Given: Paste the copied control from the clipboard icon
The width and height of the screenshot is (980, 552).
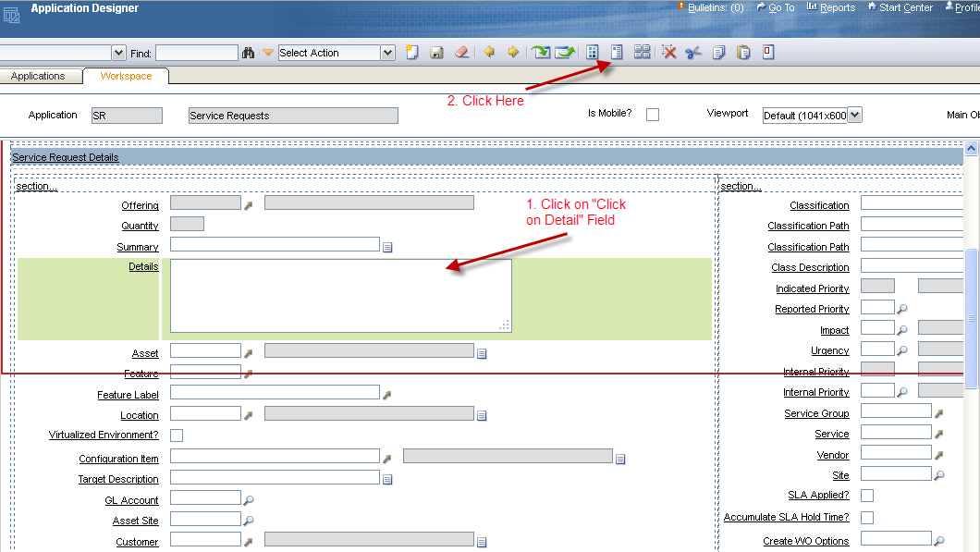Looking at the screenshot, I should click(743, 52).
